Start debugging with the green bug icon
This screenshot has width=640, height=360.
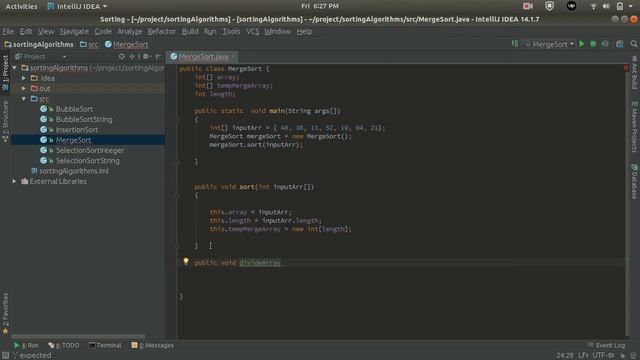pyautogui.click(x=593, y=44)
